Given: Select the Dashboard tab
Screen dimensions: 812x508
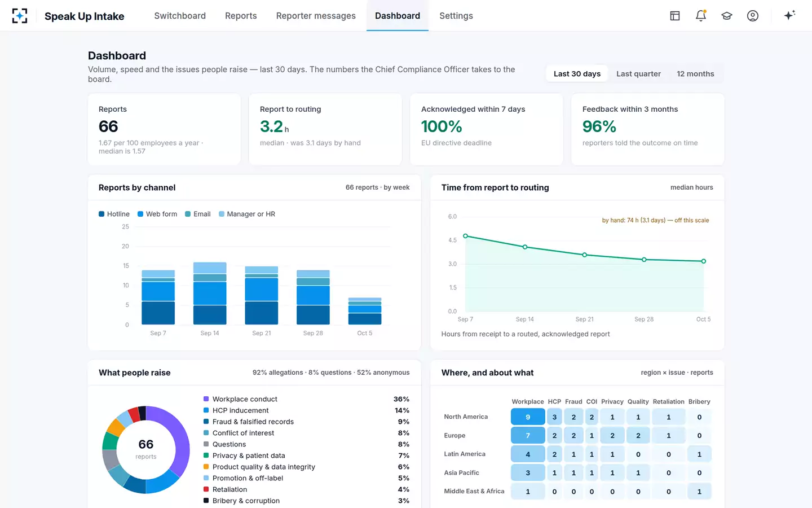Looking at the screenshot, I should [398, 16].
